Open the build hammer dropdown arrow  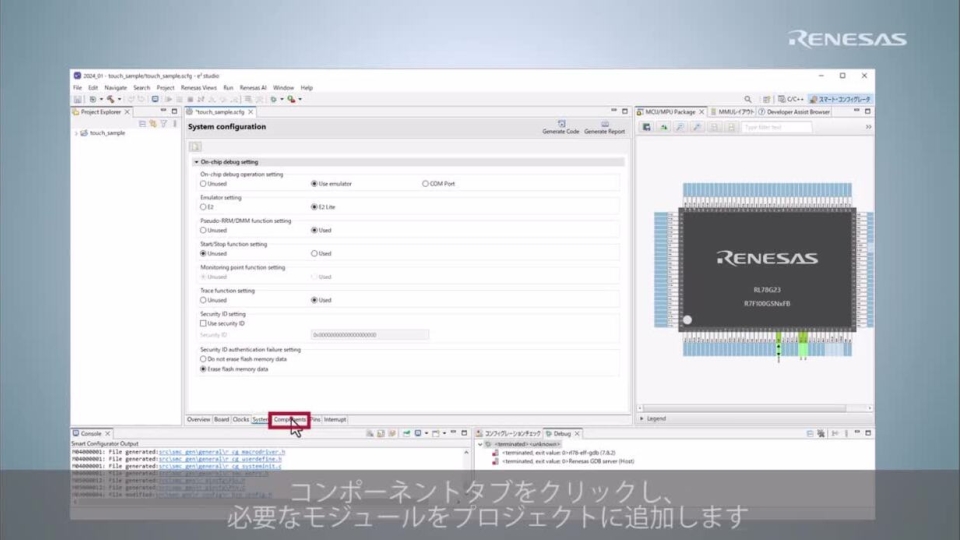tap(119, 99)
